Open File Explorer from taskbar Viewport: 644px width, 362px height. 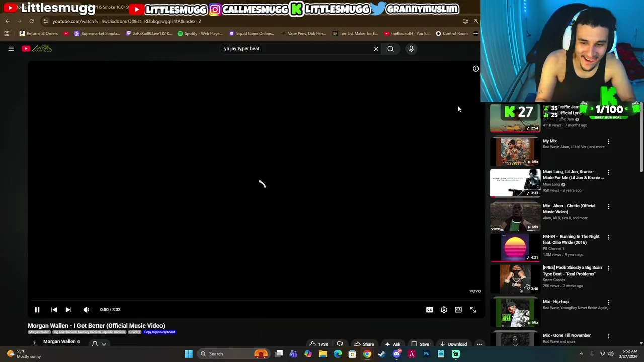(323, 354)
